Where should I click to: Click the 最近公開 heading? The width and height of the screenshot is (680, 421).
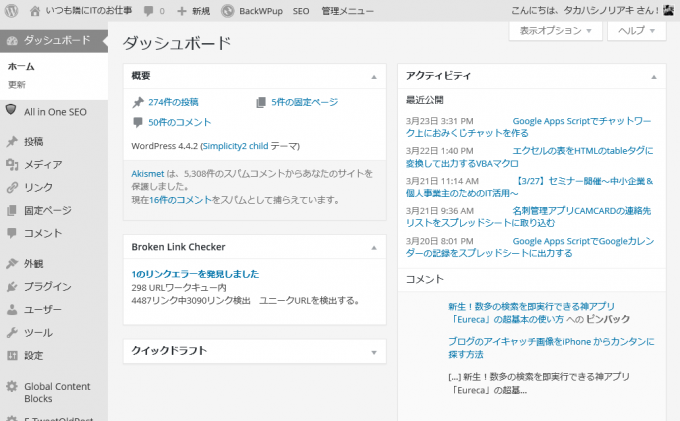click(x=424, y=100)
